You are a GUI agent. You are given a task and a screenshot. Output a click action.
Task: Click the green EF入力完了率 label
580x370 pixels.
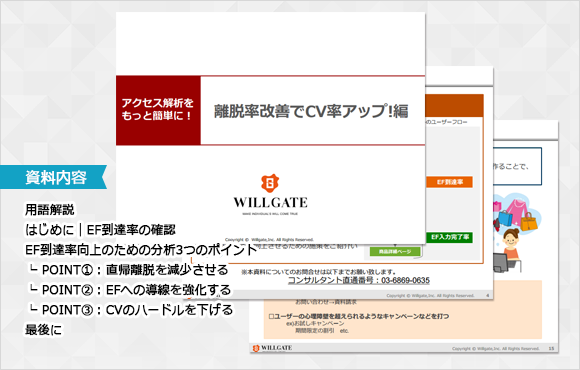[x=449, y=237]
